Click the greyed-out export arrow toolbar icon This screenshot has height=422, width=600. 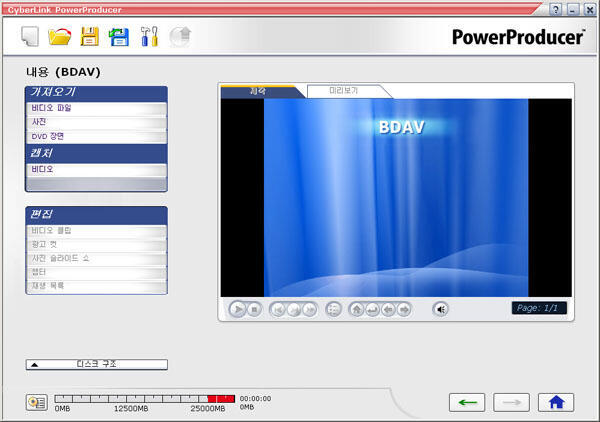point(180,37)
